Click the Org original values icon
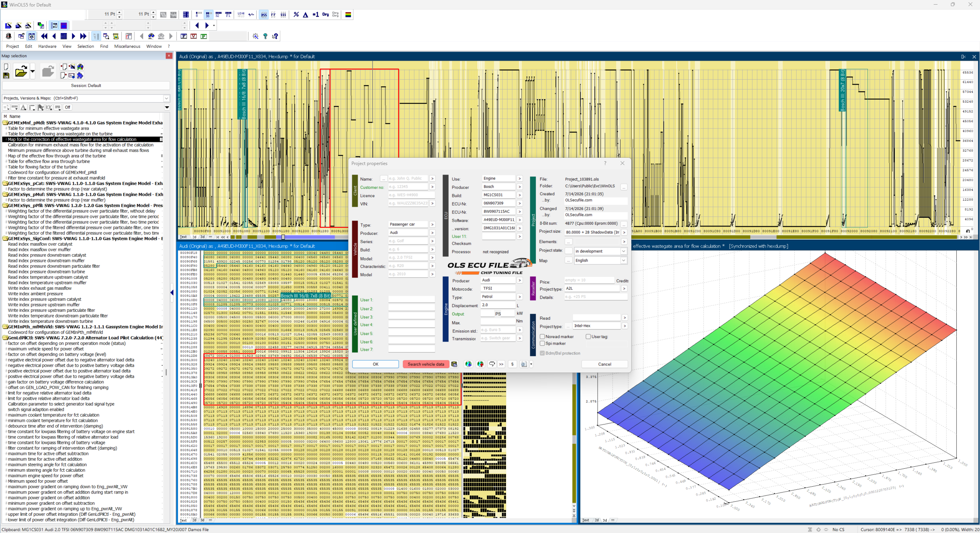980x533 pixels. 325,15
